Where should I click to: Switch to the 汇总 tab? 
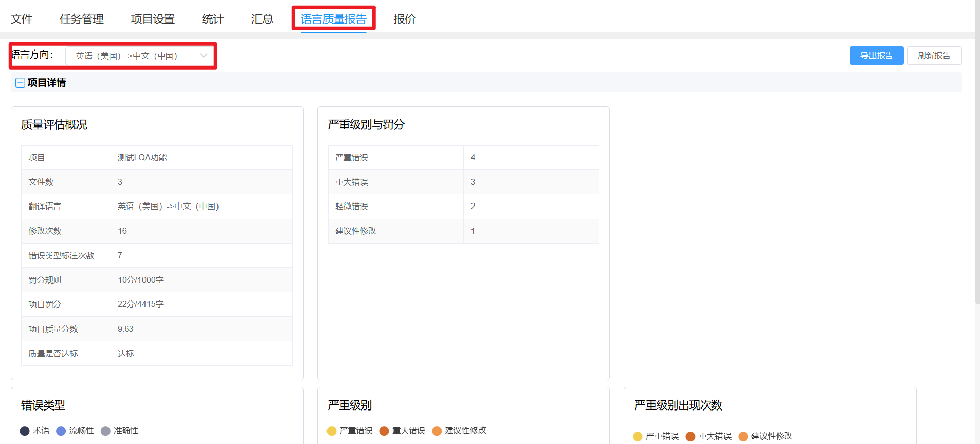coord(262,19)
